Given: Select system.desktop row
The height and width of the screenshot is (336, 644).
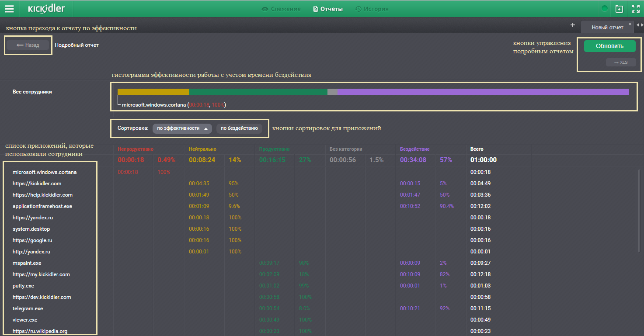Looking at the screenshot, I should [x=31, y=229].
